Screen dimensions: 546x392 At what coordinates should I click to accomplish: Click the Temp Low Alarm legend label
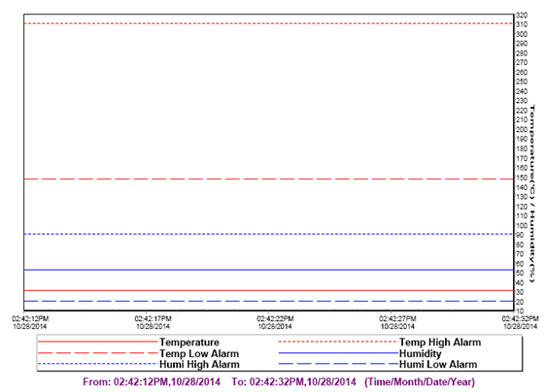[199, 354]
